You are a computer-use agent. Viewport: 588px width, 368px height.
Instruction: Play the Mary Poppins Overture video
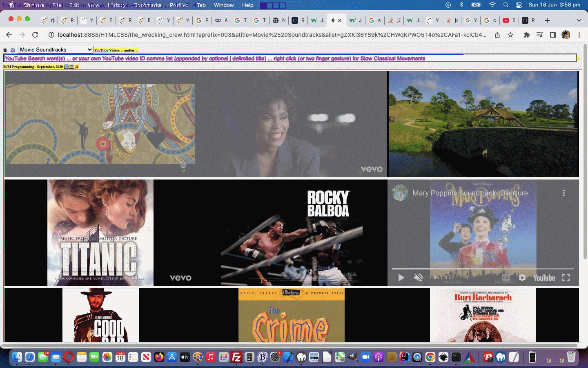(401, 278)
